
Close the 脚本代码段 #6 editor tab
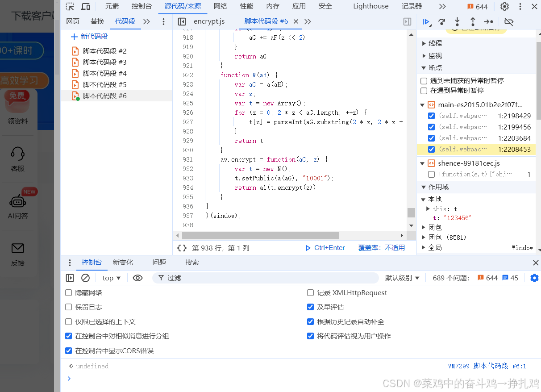pyautogui.click(x=295, y=21)
